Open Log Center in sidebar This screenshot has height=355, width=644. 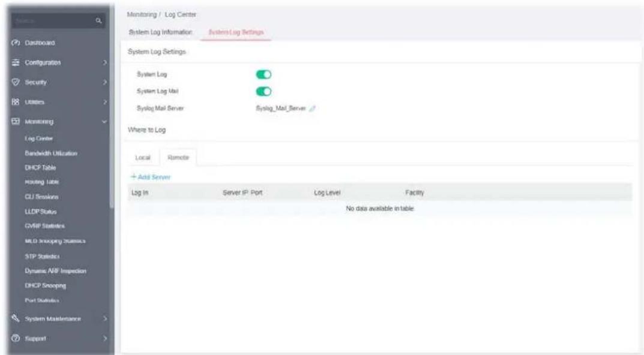[39, 139]
